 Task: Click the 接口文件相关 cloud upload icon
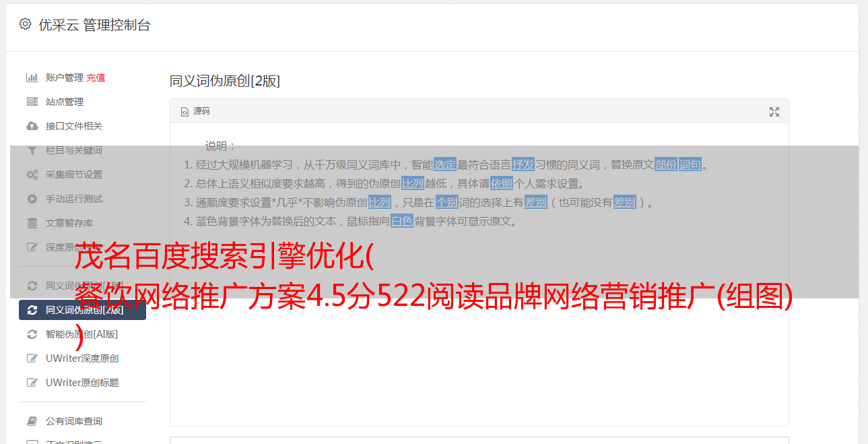click(x=32, y=126)
